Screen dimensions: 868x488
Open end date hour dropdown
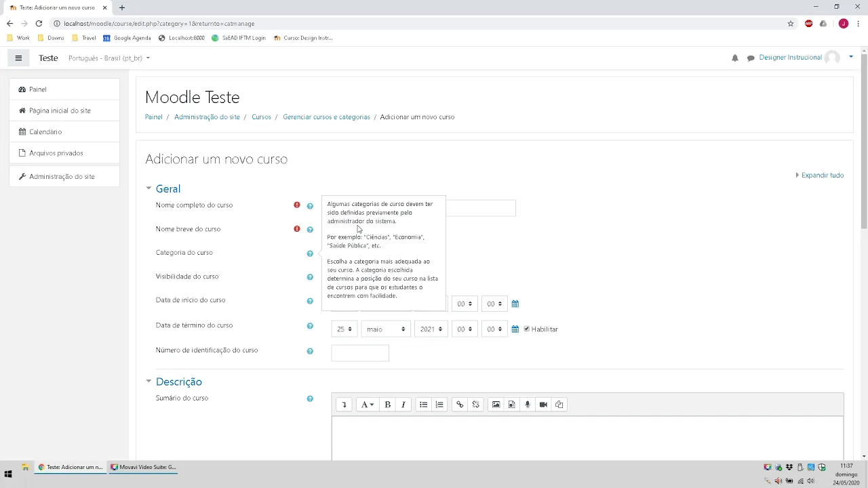pyautogui.click(x=465, y=329)
